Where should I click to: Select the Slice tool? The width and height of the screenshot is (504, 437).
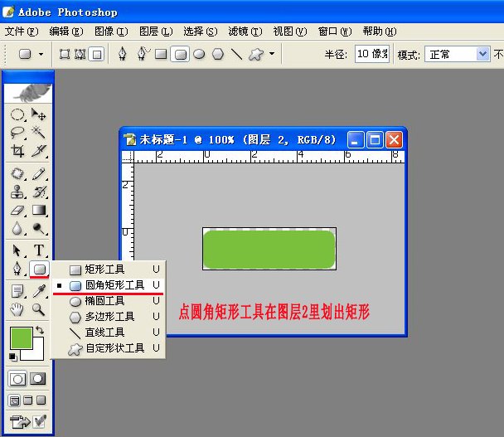tap(39, 150)
